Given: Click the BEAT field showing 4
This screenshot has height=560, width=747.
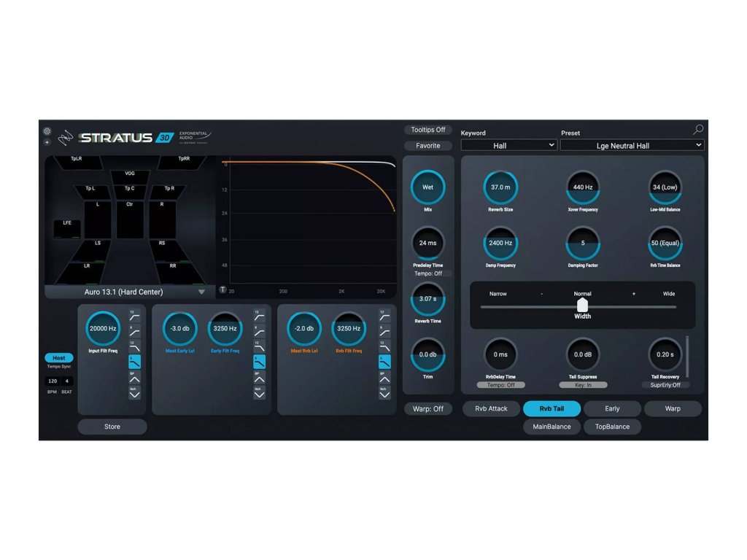Looking at the screenshot, I should pyautogui.click(x=66, y=381).
